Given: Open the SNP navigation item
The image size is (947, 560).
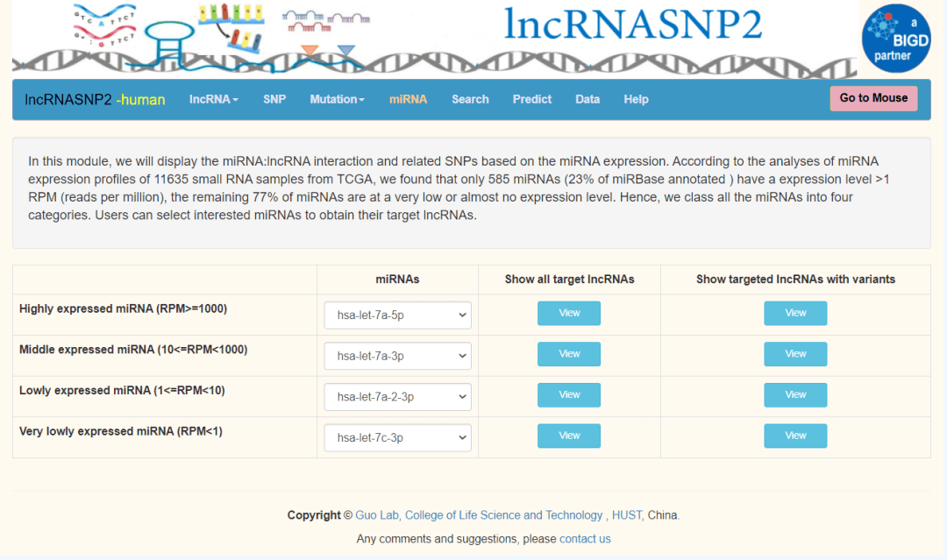Looking at the screenshot, I should [x=274, y=100].
